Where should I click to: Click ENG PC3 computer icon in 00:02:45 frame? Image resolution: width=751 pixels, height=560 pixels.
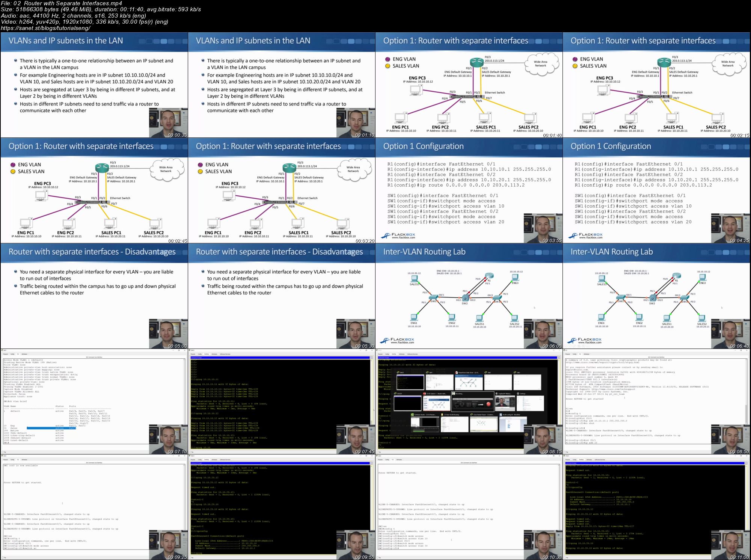pos(41,195)
